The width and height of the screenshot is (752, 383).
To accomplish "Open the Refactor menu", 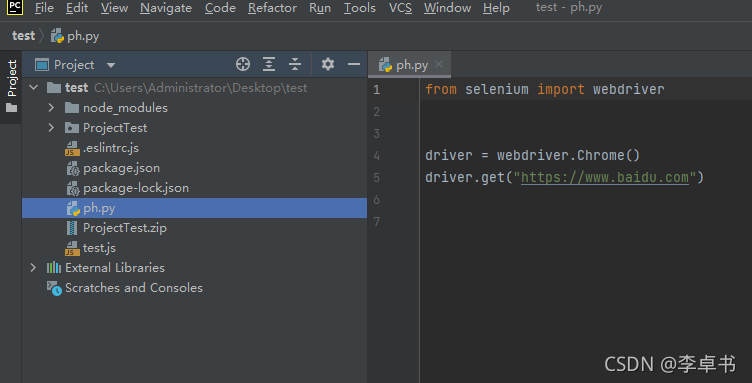I will (x=272, y=8).
